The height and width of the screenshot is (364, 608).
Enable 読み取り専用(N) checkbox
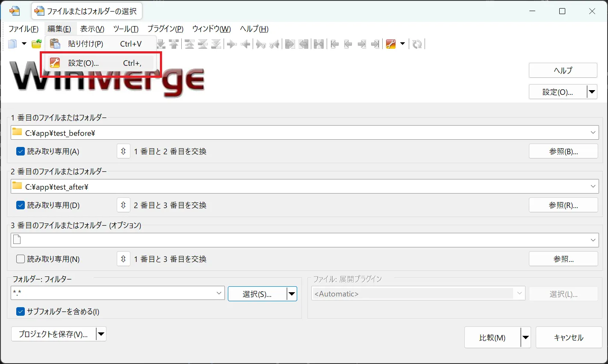[x=21, y=259]
